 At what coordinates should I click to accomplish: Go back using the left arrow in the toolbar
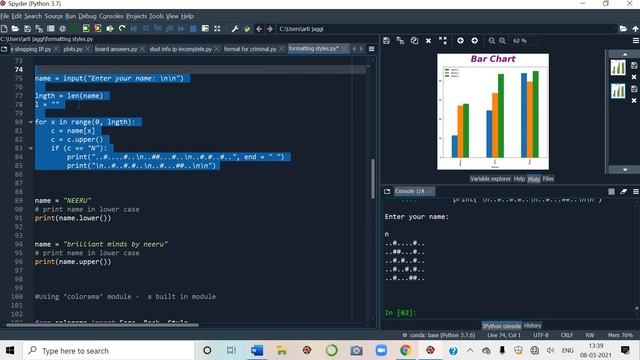(x=259, y=29)
